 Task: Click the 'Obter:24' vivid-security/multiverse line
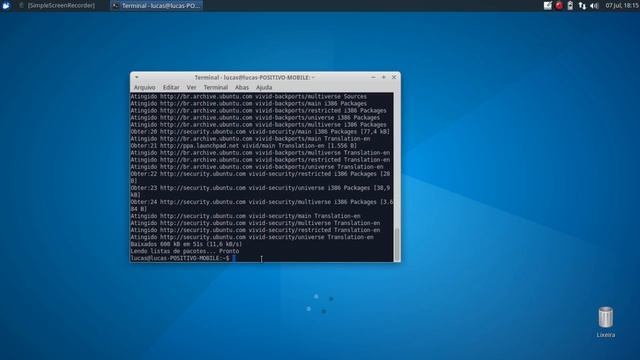coord(262,205)
